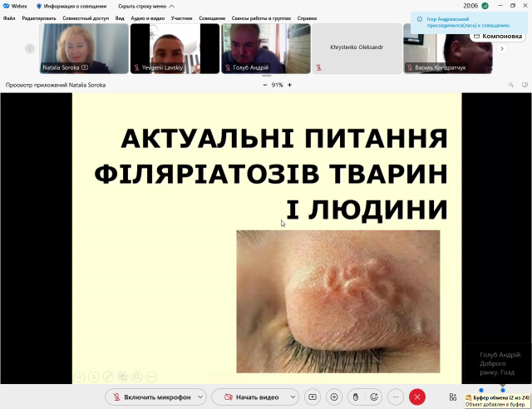Open the Совещание menu
The width and height of the screenshot is (532, 409).
[x=212, y=18]
